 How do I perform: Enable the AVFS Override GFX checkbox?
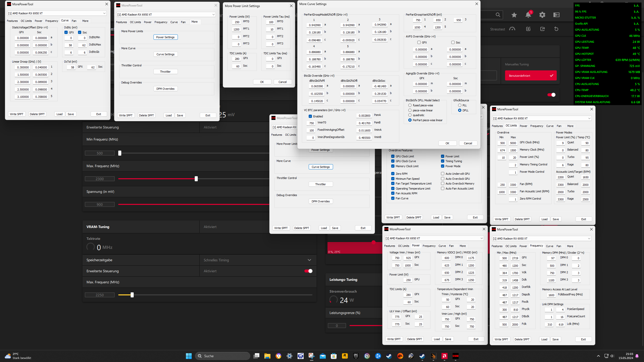[x=419, y=42]
